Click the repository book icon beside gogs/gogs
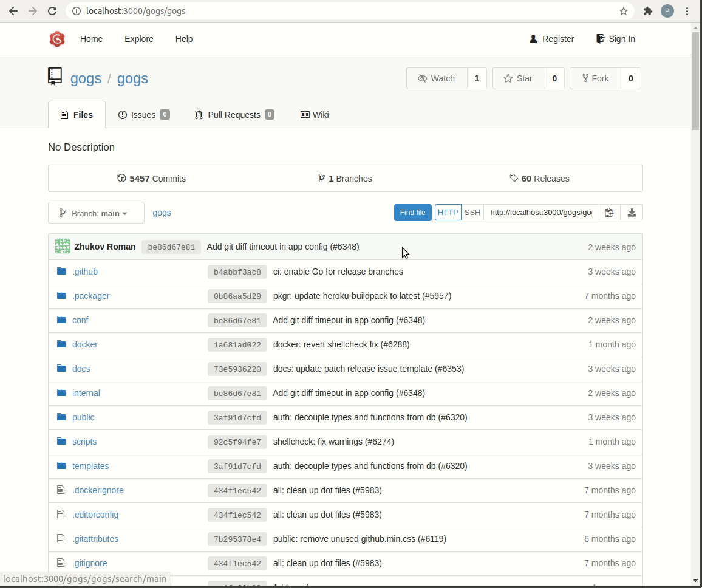 coord(55,77)
